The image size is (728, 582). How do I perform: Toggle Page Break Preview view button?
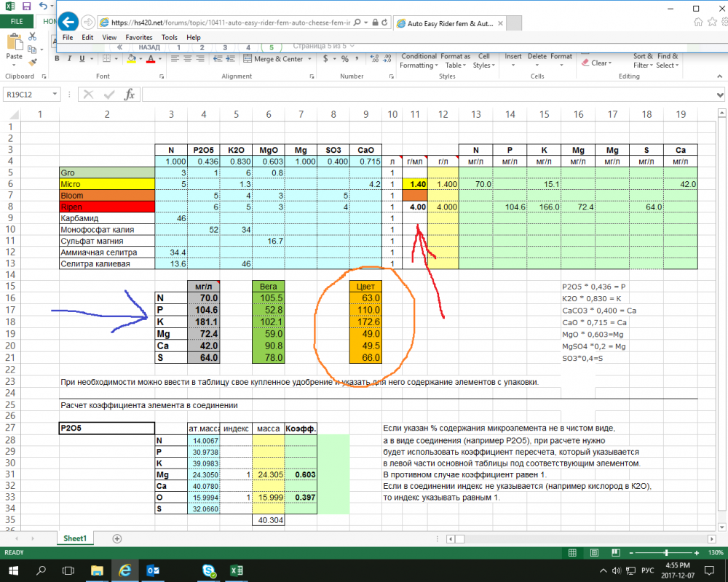(616, 552)
